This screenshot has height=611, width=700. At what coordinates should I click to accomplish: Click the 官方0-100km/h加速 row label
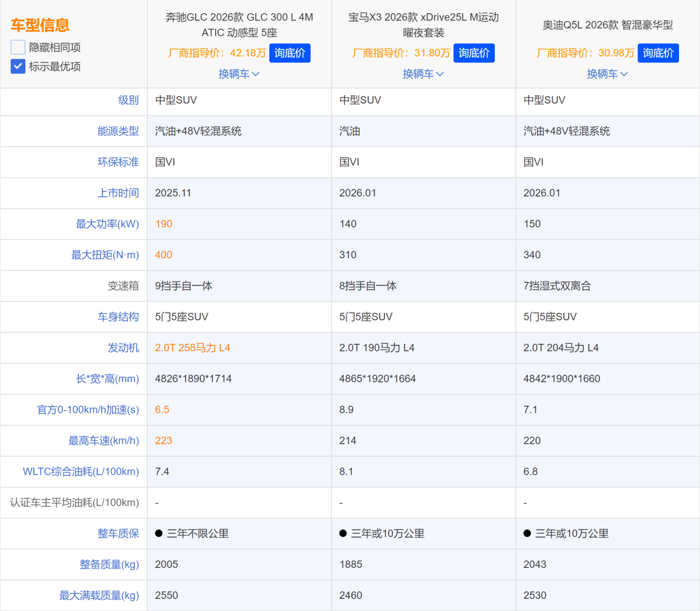click(88, 410)
